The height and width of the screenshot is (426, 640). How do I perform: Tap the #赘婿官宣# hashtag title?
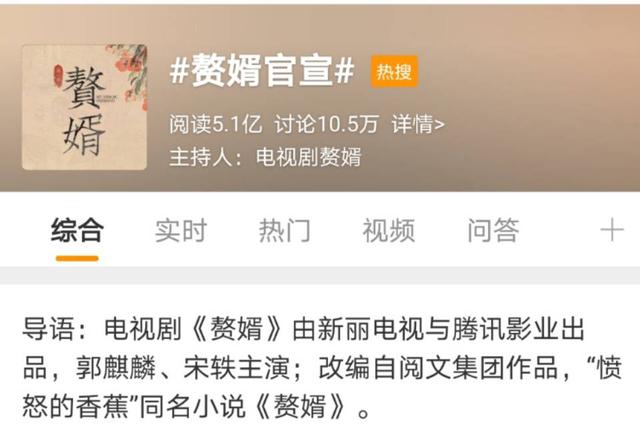tap(262, 71)
